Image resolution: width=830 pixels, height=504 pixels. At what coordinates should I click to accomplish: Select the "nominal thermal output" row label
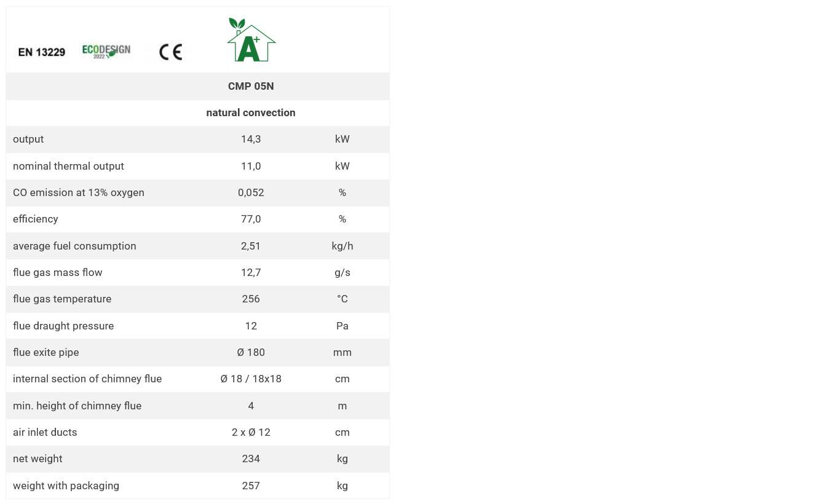68,166
